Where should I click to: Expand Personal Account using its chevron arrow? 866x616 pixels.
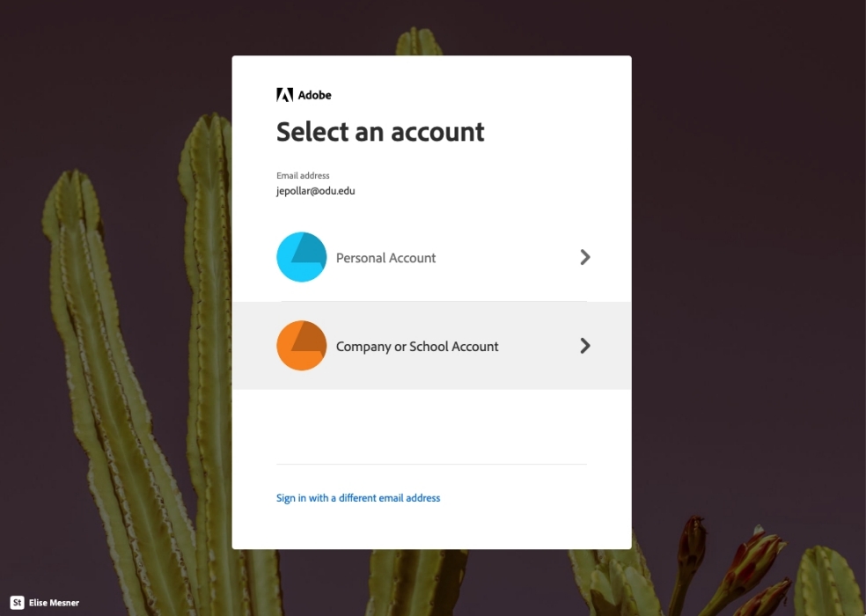pos(585,257)
